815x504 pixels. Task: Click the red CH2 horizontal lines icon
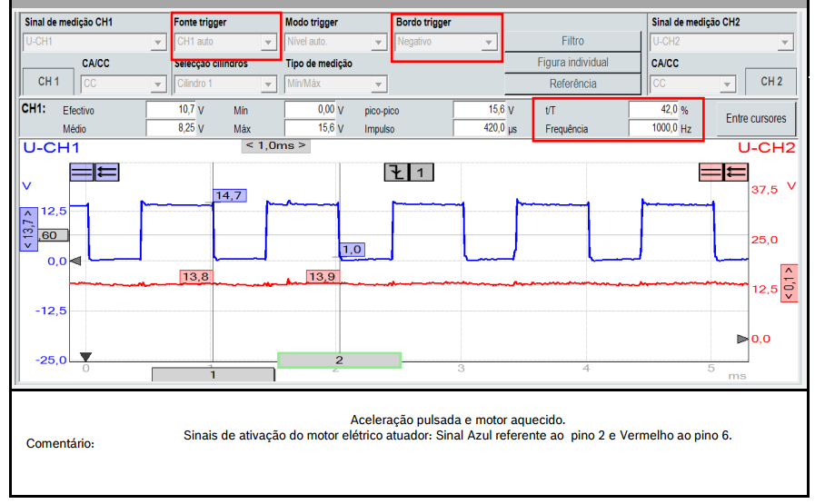coord(711,172)
